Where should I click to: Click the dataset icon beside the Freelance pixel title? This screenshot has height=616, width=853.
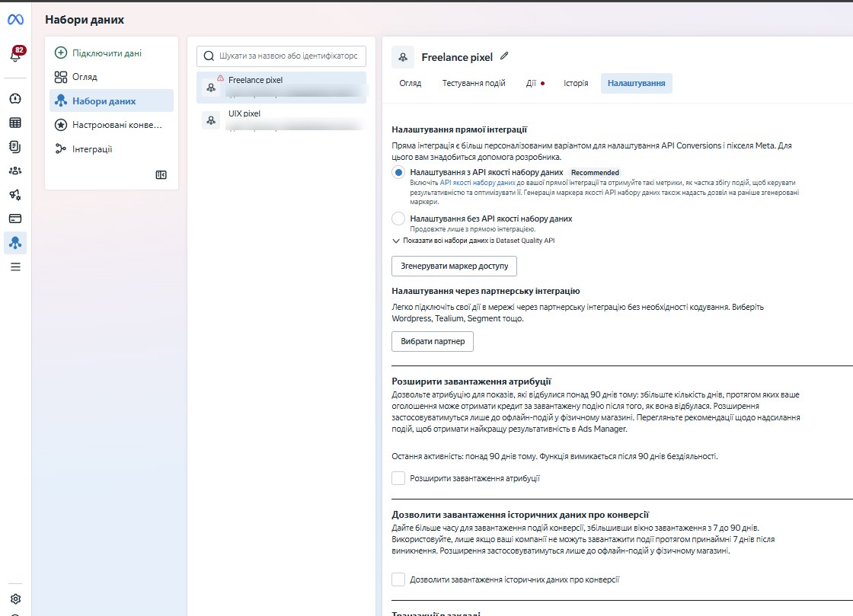click(x=403, y=57)
